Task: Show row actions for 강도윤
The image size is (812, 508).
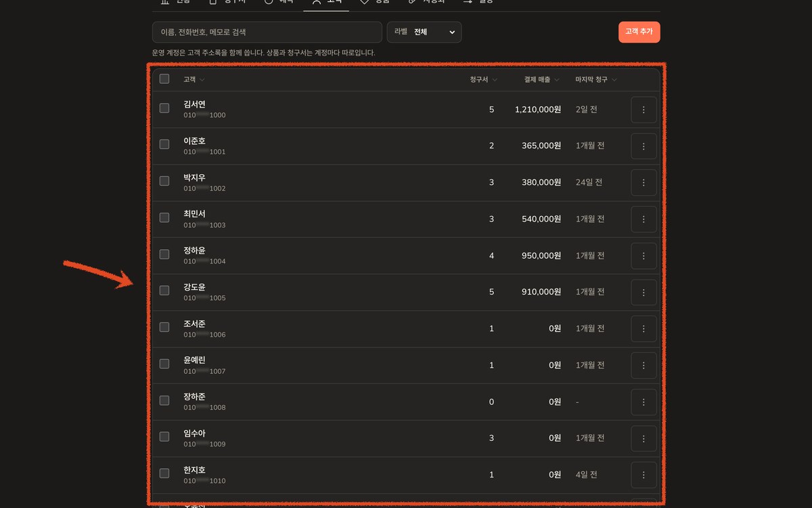Action: click(x=644, y=292)
